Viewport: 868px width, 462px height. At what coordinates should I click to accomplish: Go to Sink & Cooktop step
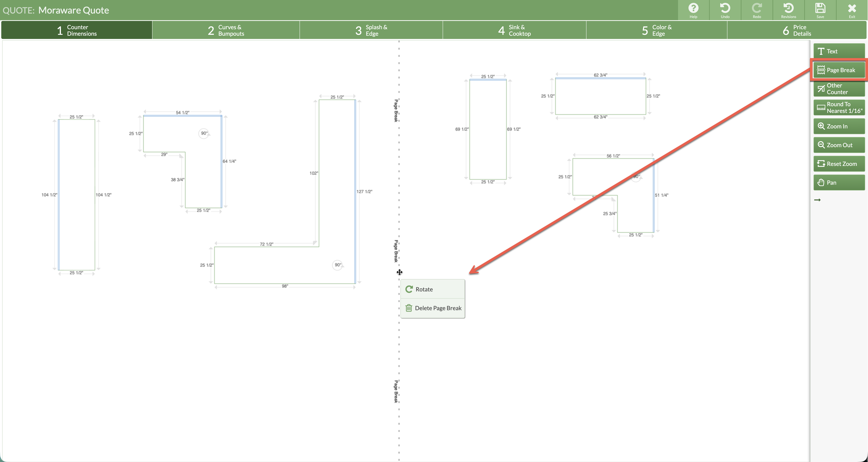tap(514, 30)
